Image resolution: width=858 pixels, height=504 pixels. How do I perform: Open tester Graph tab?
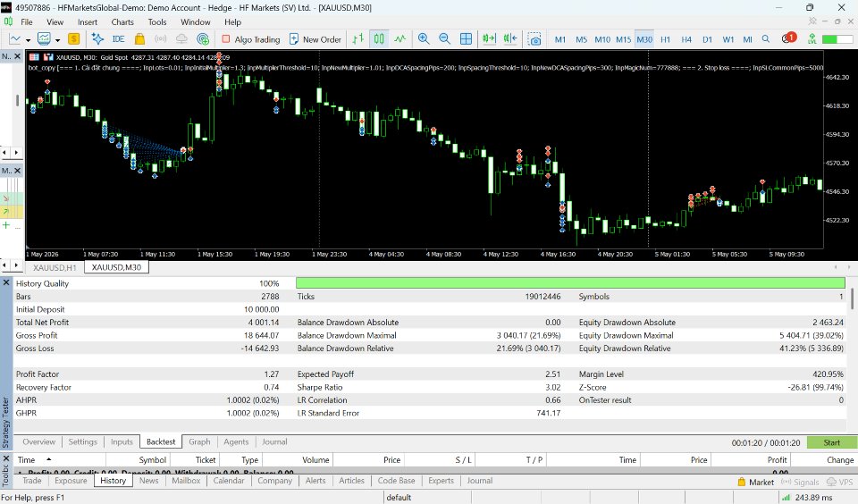click(199, 441)
